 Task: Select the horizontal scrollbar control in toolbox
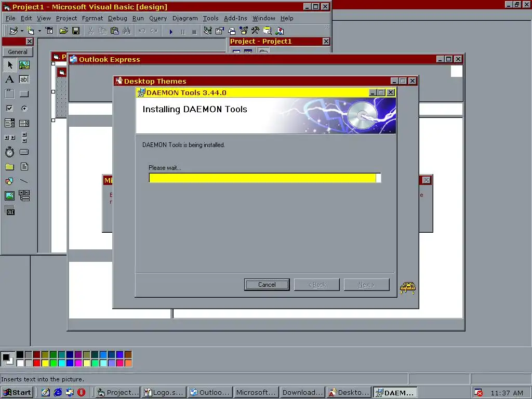9,137
